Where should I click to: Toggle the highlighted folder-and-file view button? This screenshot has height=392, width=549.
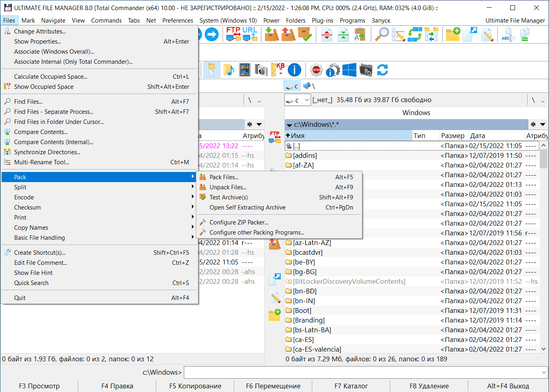(212, 70)
